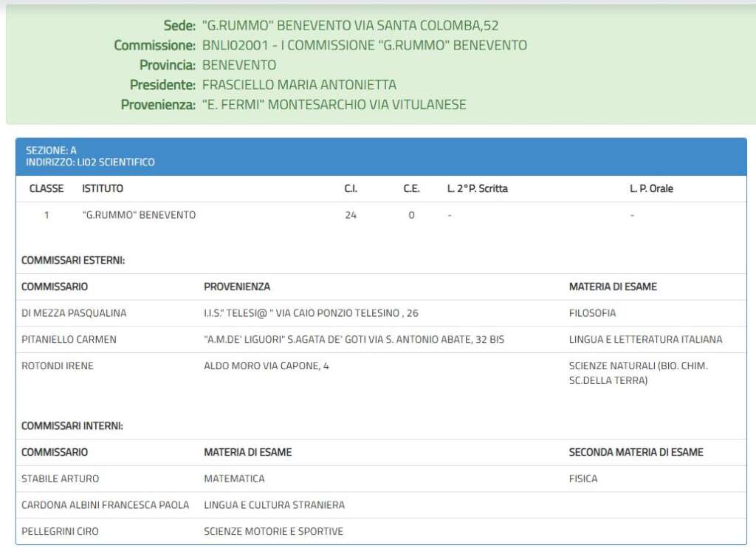Click SCIENZE MOTORIE E SPORTIVE subject
This screenshot has width=756, height=548.
pos(273,532)
